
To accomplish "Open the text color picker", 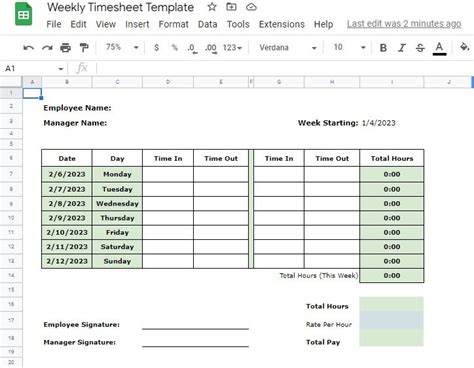I will coord(439,48).
